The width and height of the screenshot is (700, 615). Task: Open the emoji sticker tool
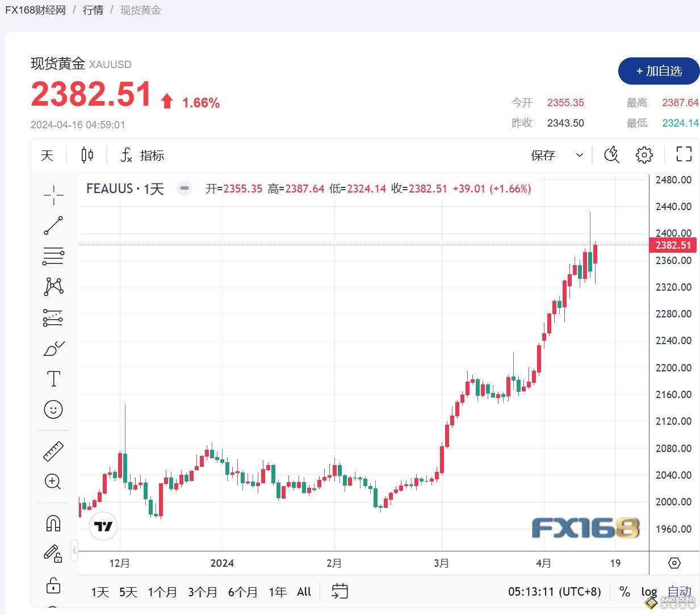[x=53, y=409]
